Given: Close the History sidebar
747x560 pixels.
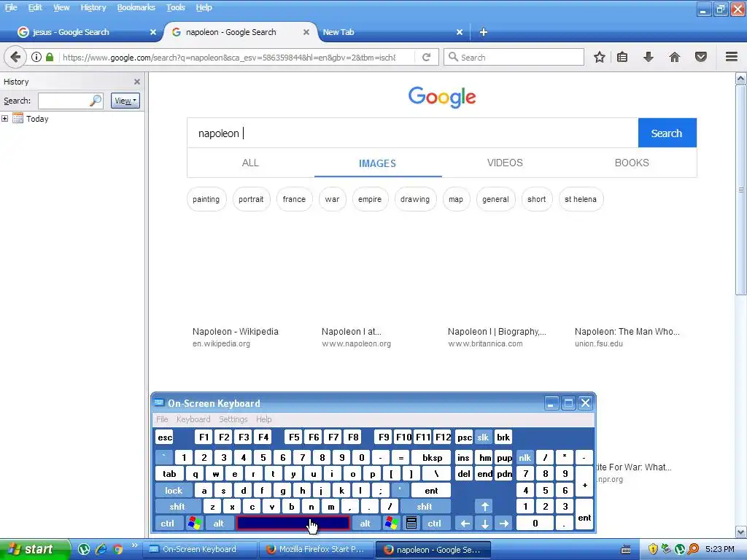Looking at the screenshot, I should pos(136,82).
